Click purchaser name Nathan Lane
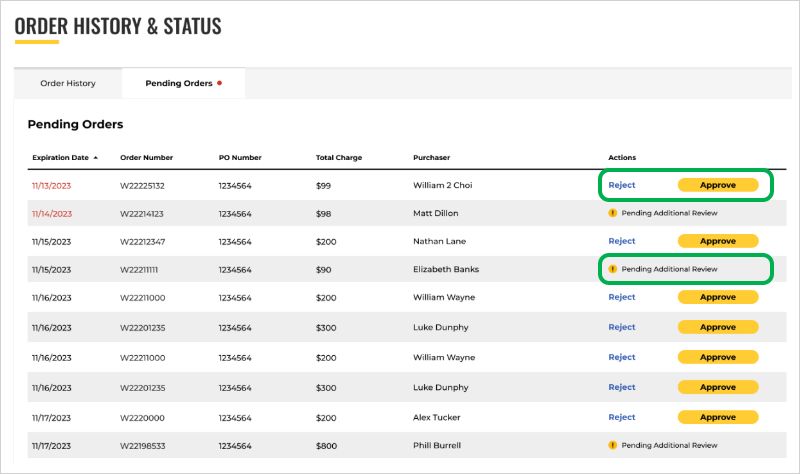This screenshot has height=474, width=800. tap(439, 241)
